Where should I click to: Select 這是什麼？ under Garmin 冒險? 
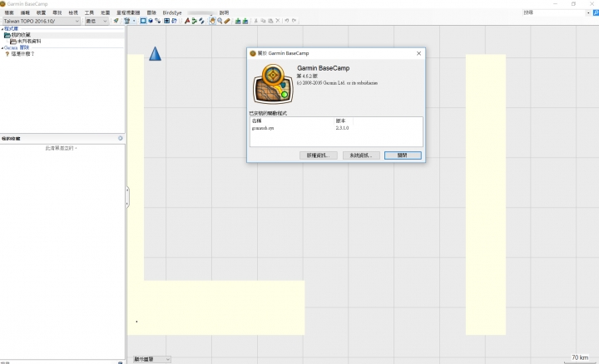(x=23, y=54)
